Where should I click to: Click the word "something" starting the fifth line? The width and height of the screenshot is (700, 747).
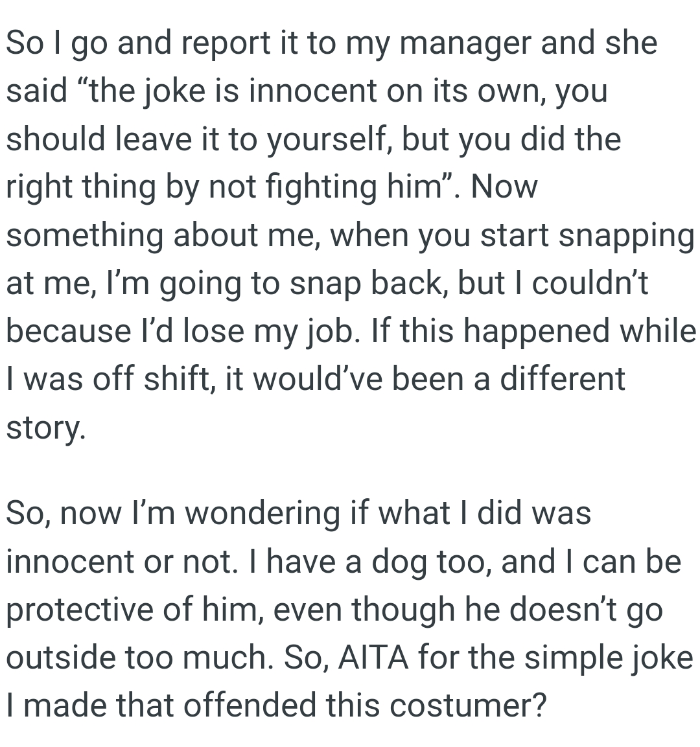85,235
